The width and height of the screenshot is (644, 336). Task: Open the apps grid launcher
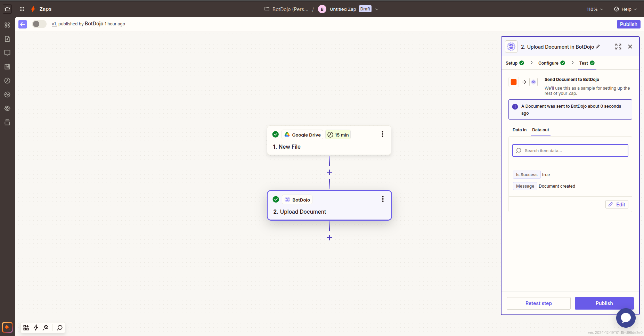(22, 9)
